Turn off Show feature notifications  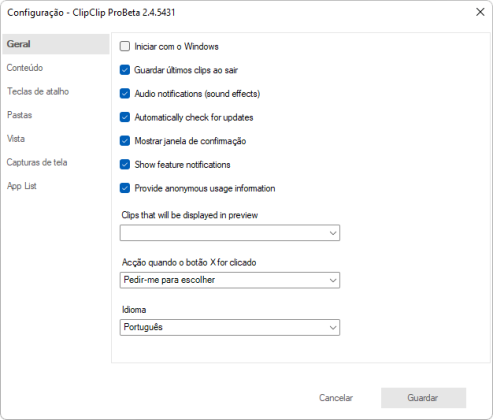[125, 165]
